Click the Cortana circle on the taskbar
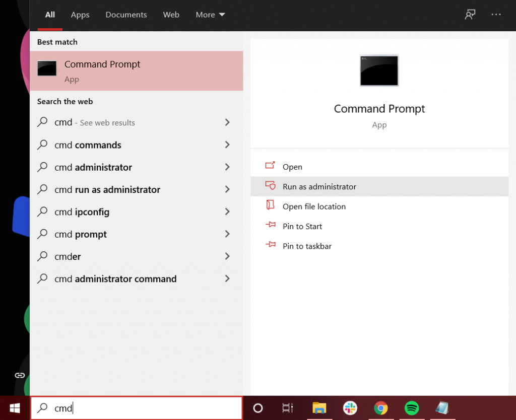 tap(258, 408)
